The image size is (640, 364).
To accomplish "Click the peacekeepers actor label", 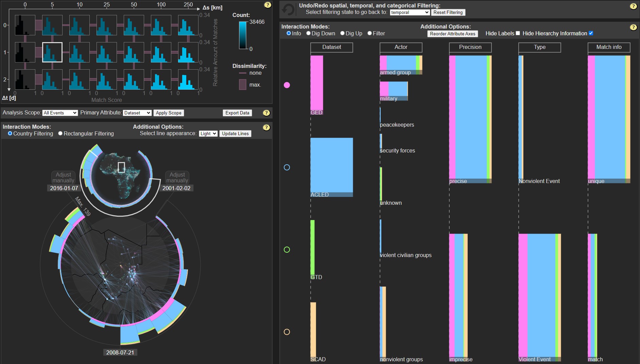I will coord(397,125).
